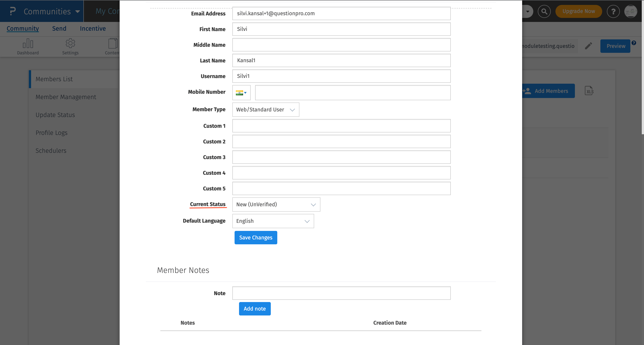Viewport: 644px width, 345px height.
Task: Open the mobile country flag selector
Action: 241,92
